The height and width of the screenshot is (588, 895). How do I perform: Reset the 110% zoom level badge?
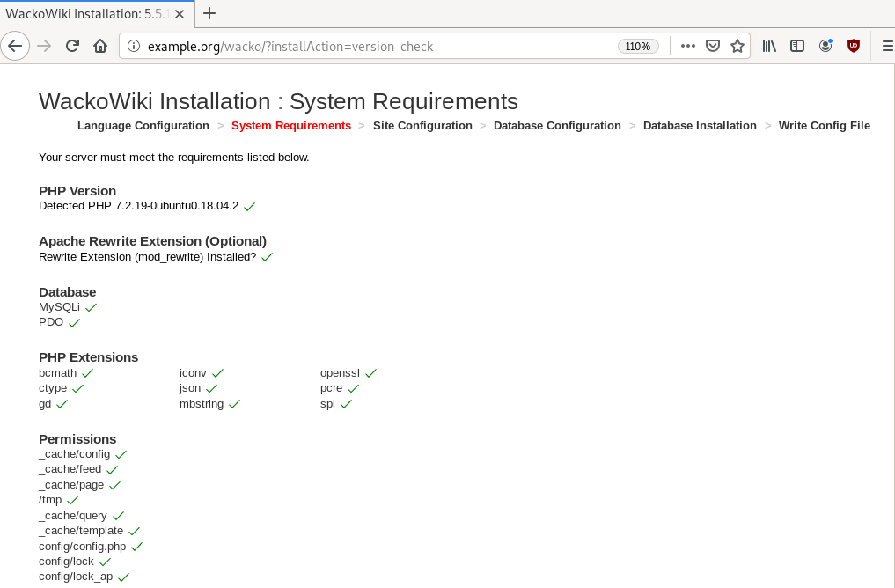(x=637, y=47)
